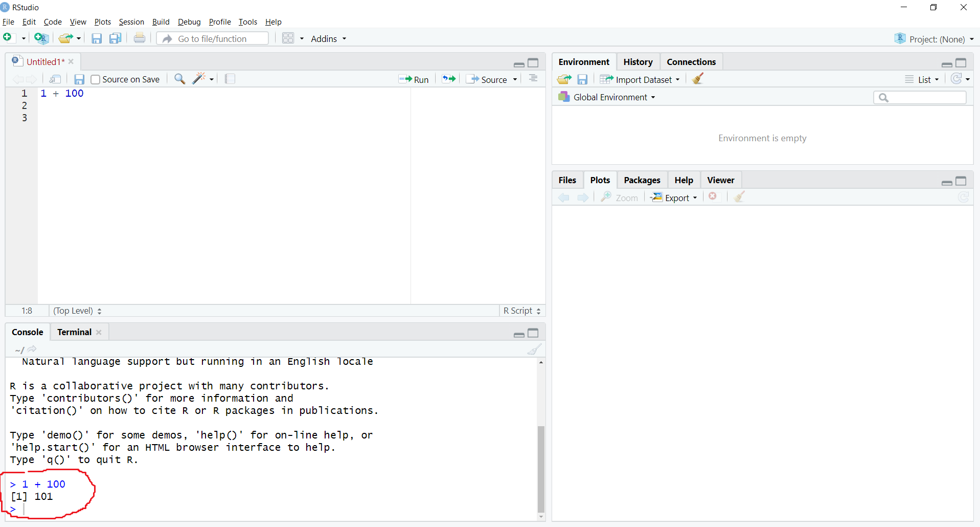
Task: Create a new R project icon
Action: (x=41, y=38)
